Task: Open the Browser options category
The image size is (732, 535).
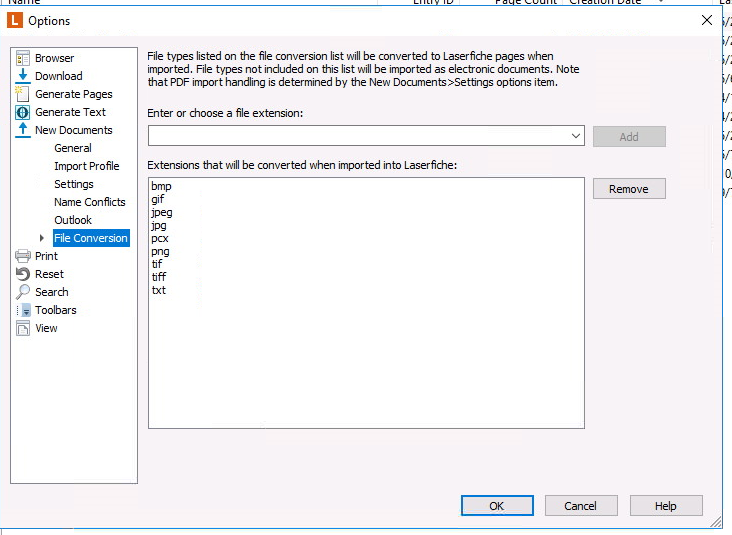Action: tap(54, 58)
